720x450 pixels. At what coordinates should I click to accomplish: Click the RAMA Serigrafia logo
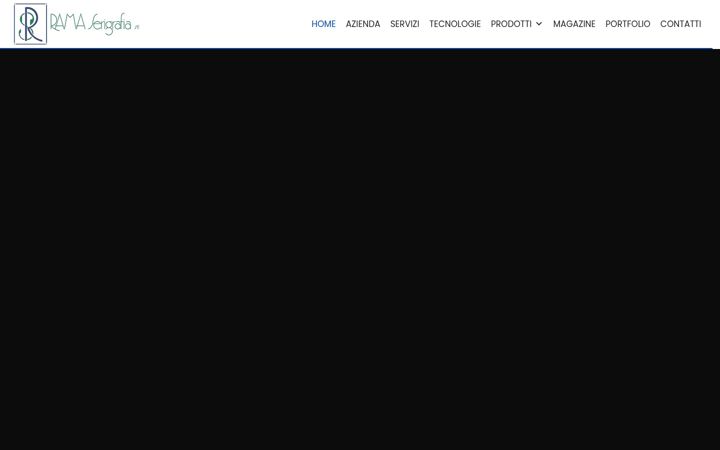click(76, 24)
